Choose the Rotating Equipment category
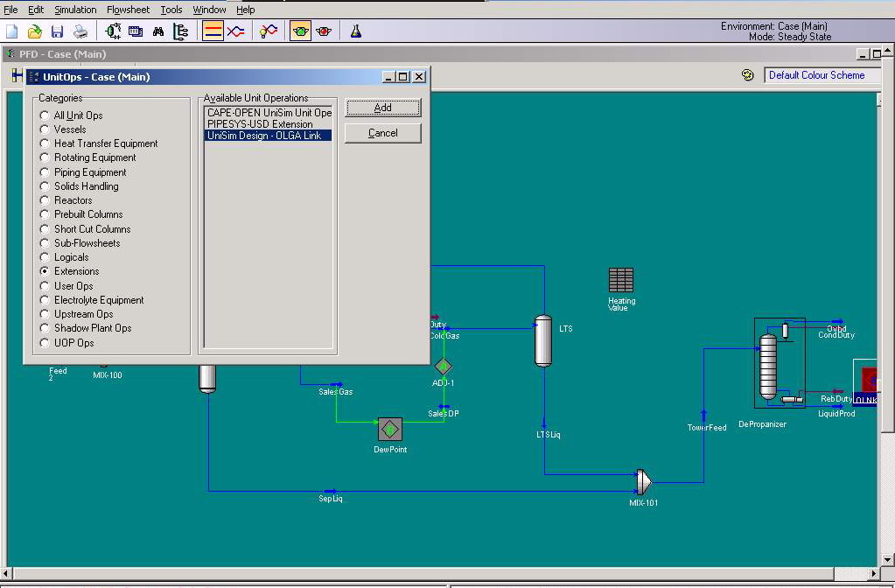Viewport: 895px width, 588px height. click(45, 157)
